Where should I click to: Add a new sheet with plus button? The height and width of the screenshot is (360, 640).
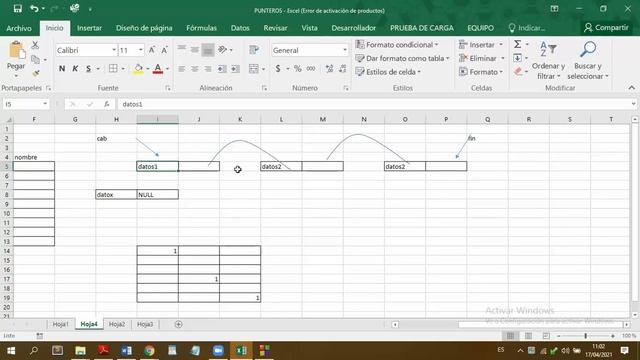(178, 324)
